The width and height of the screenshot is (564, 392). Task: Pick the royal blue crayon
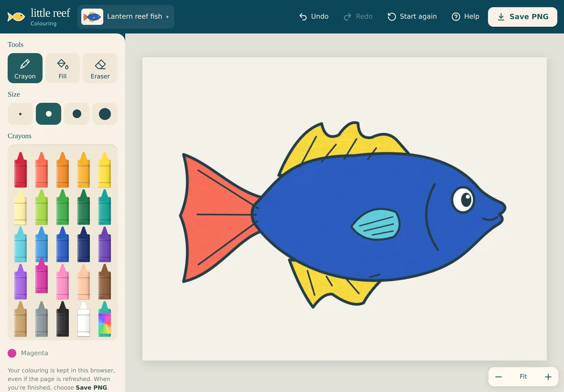click(63, 245)
